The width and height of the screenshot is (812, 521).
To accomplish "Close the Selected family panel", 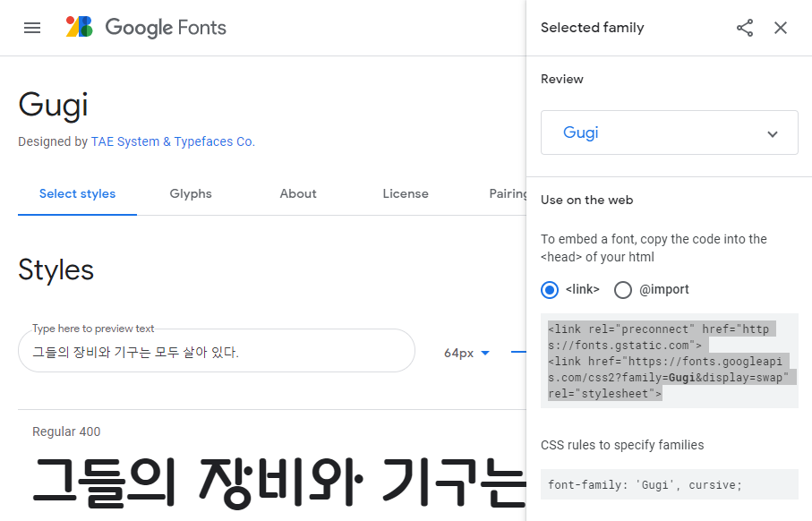I will [781, 28].
